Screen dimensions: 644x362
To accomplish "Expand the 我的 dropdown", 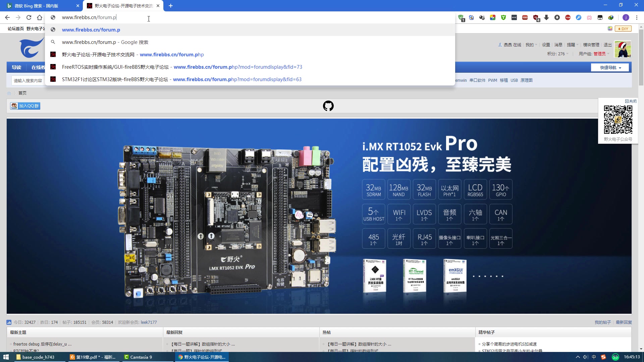I will coord(531,45).
